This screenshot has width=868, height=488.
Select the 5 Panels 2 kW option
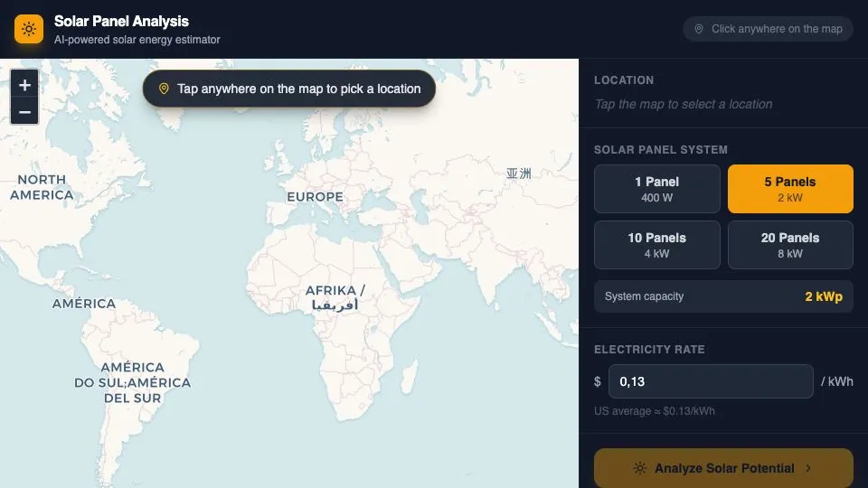click(x=790, y=189)
